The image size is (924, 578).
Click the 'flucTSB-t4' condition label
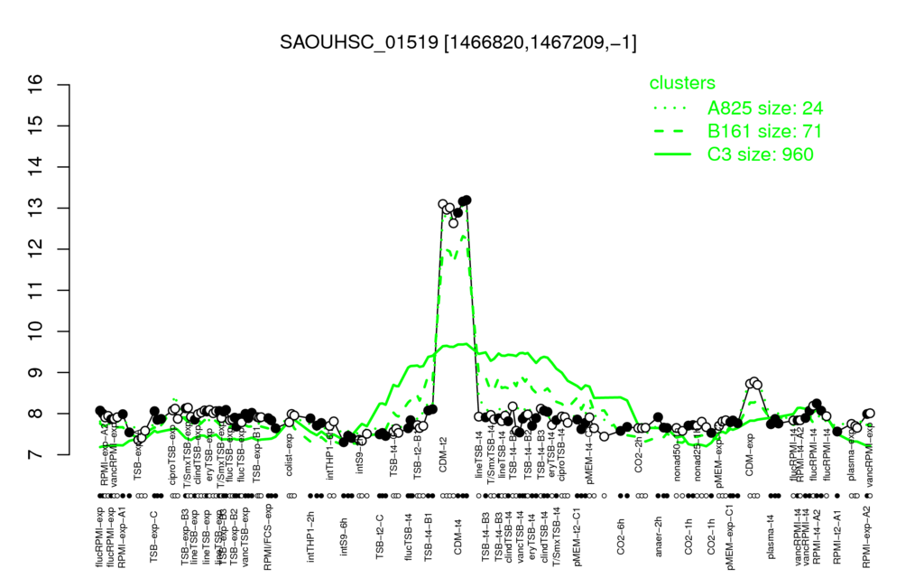(x=409, y=536)
